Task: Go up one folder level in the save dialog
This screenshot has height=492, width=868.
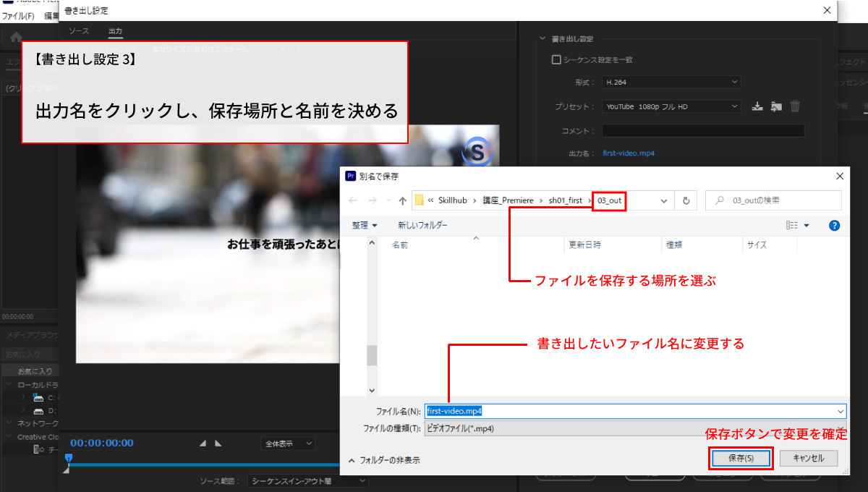Action: 402,200
